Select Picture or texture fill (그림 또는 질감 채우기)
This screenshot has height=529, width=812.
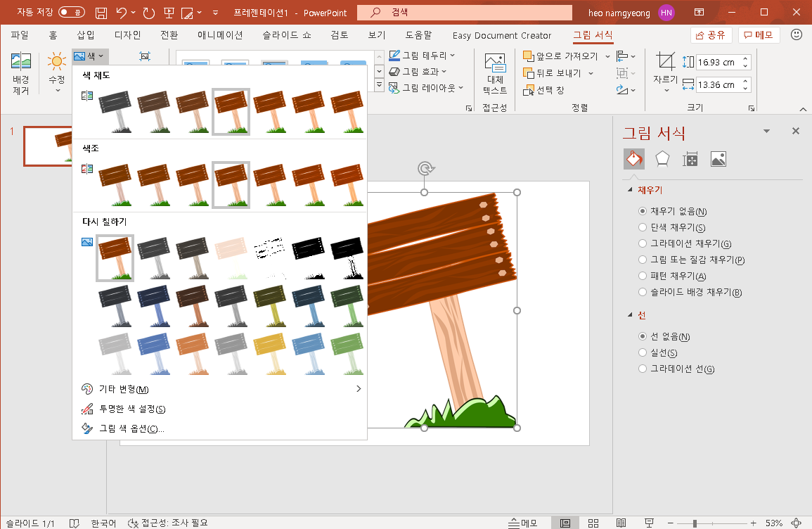point(643,260)
